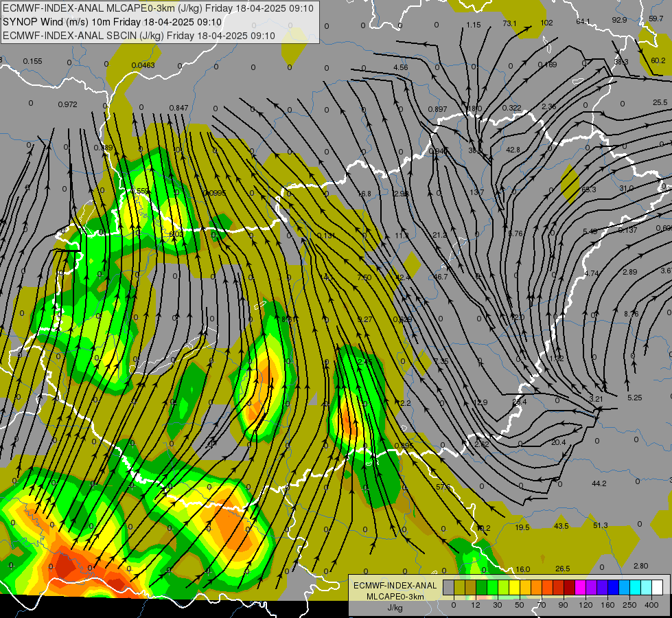Click the map value 9.27
672x618 pixels.
pyautogui.click(x=364, y=319)
